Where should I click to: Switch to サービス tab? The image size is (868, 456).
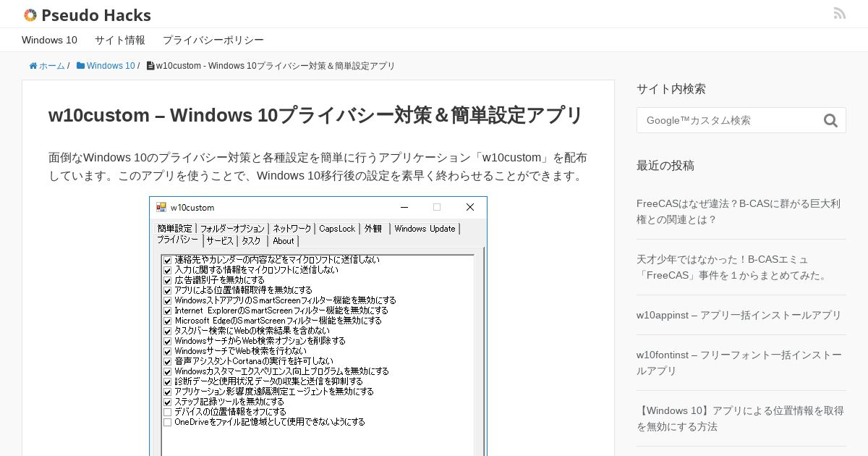pyautogui.click(x=220, y=241)
